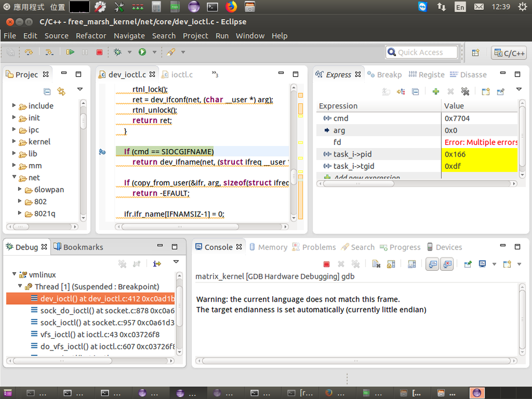Select dev_ioctl() stack frame

coord(91,298)
